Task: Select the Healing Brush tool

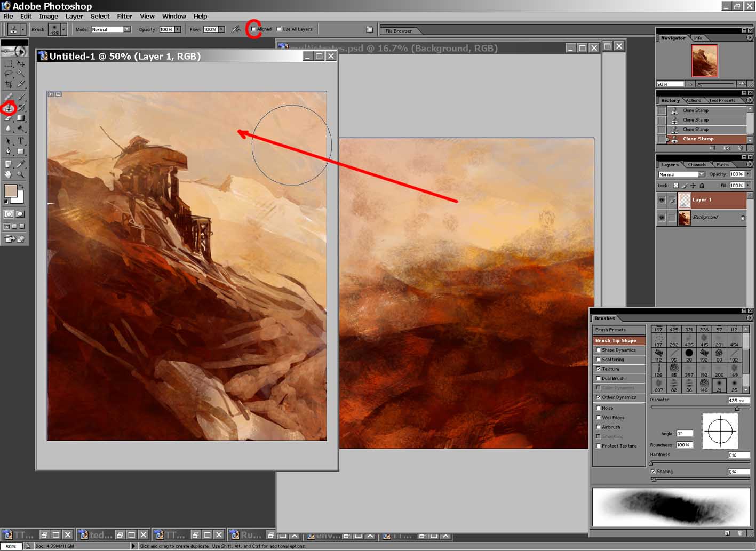Action: [x=8, y=97]
